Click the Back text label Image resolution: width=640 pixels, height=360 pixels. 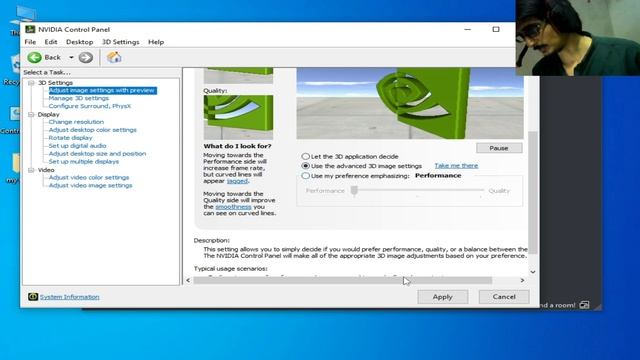coord(53,58)
